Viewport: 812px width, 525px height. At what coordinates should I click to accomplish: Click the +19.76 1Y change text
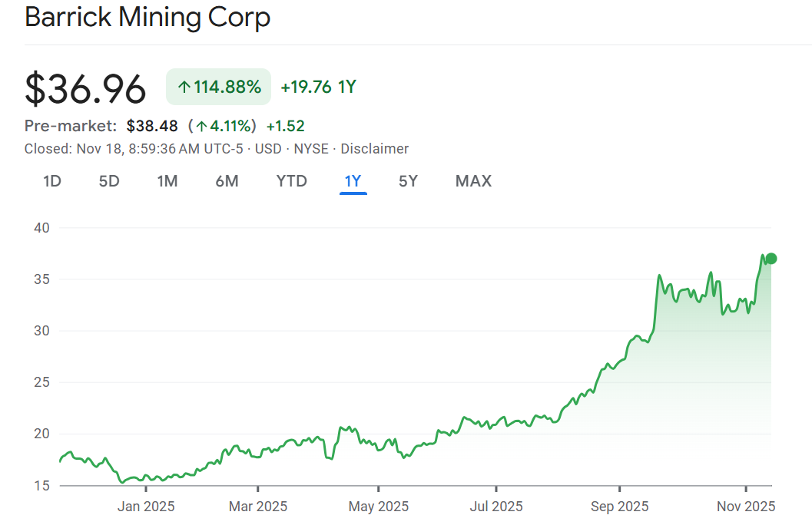pyautogui.click(x=318, y=87)
